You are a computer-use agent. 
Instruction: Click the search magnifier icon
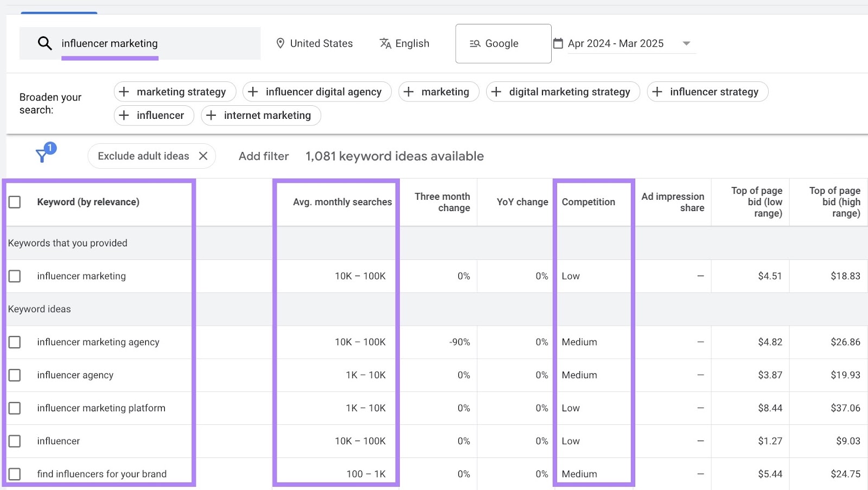[44, 43]
